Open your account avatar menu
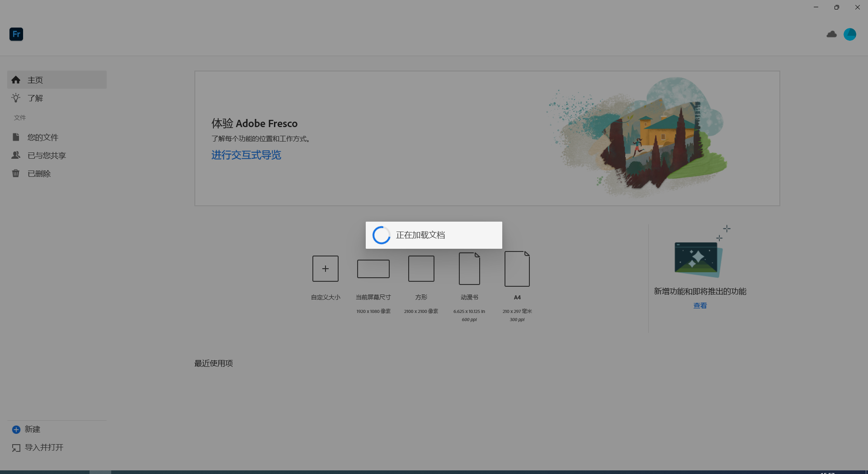This screenshot has width=868, height=474. pyautogui.click(x=850, y=34)
